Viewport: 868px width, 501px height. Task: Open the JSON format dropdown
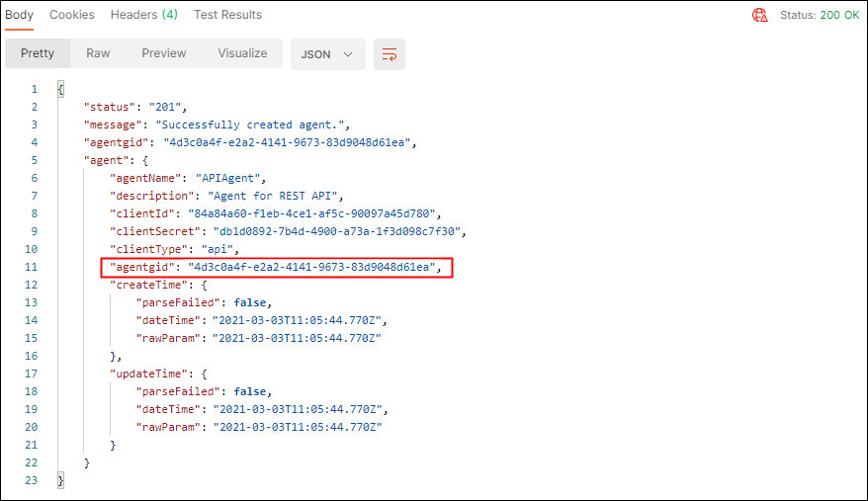pos(327,54)
